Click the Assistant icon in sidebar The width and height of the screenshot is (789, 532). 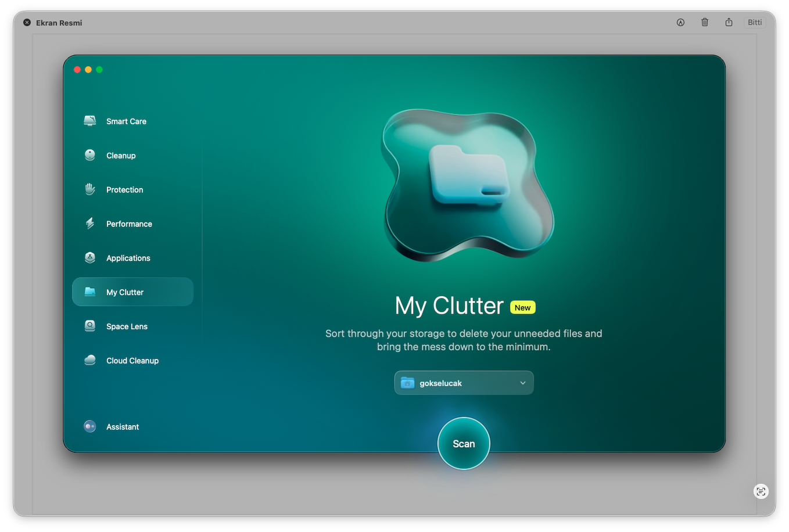pyautogui.click(x=90, y=426)
